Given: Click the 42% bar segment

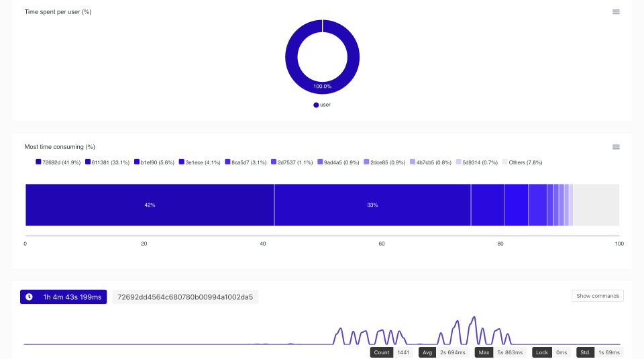Looking at the screenshot, I should [150, 205].
